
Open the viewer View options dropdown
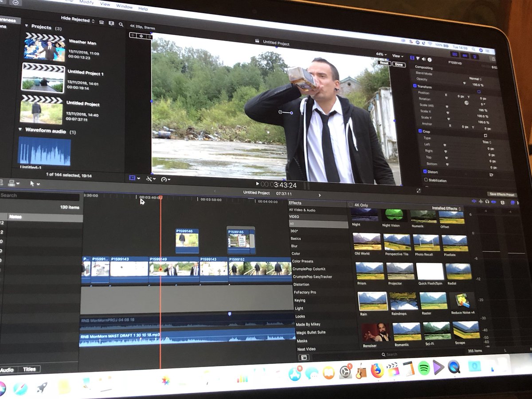tap(398, 56)
